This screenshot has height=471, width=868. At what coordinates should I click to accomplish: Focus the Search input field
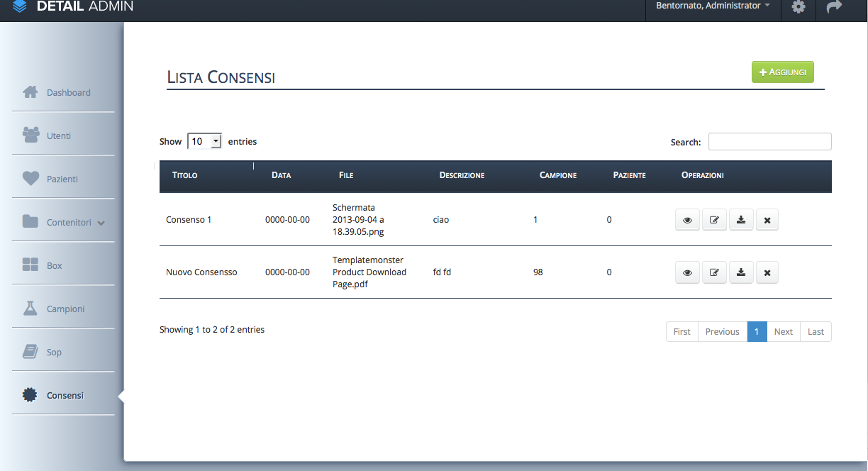pyautogui.click(x=769, y=141)
